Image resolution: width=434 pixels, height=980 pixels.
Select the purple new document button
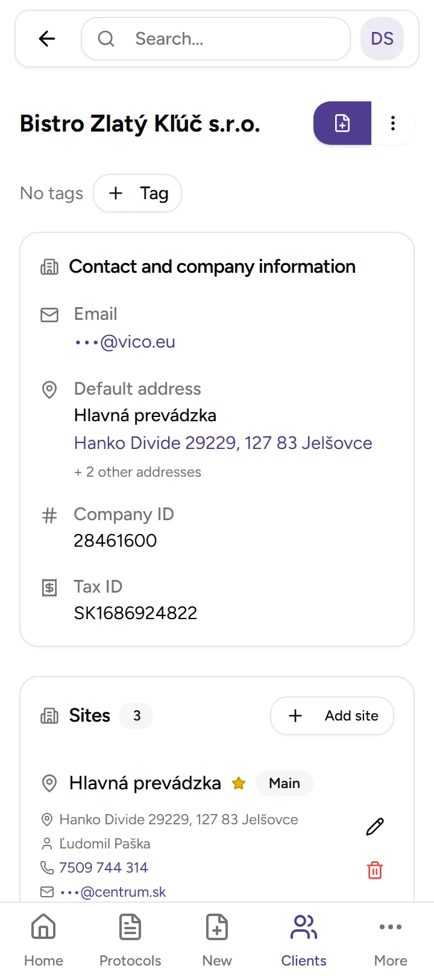click(x=342, y=123)
